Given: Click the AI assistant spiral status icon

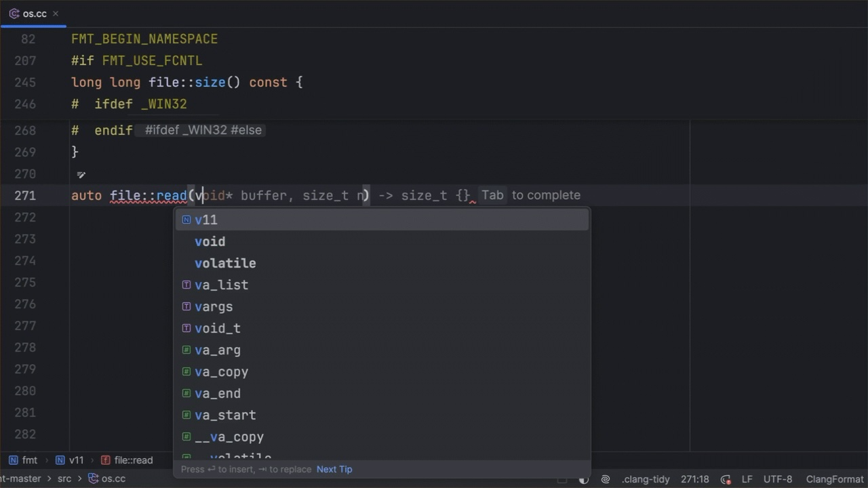Looking at the screenshot, I should pos(606,479).
